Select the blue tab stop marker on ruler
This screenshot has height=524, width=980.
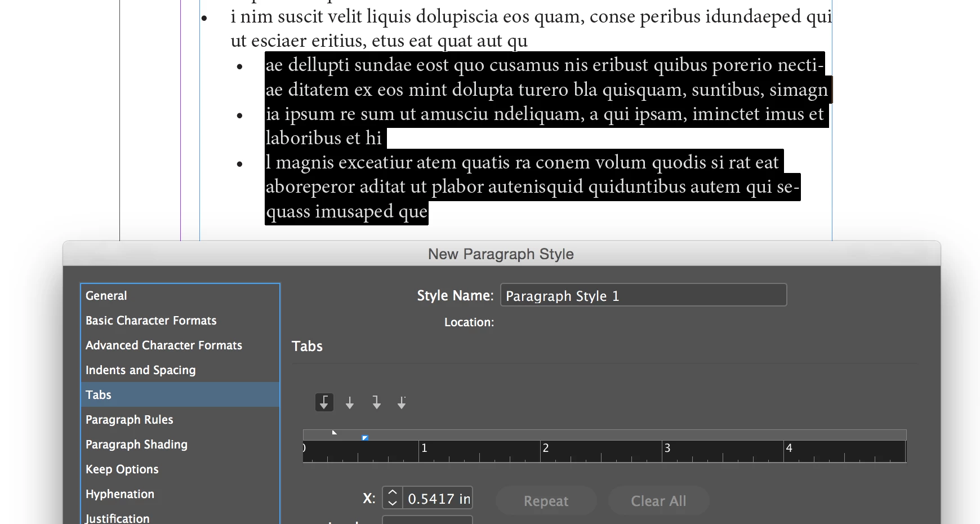(x=365, y=437)
